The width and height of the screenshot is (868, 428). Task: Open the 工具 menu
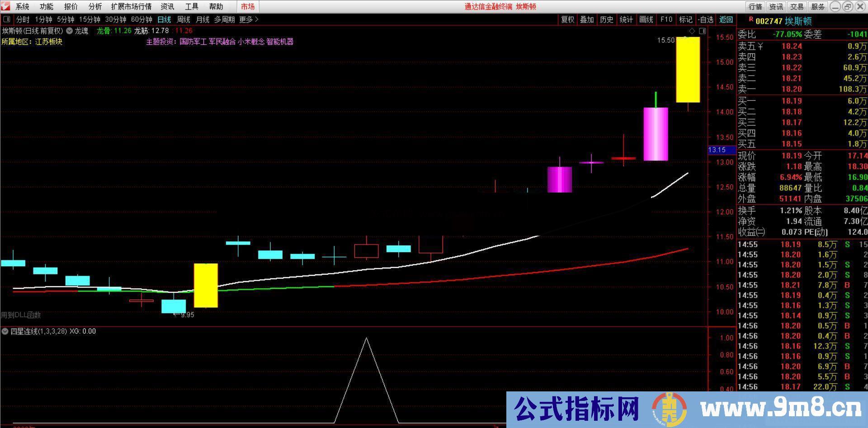192,6
